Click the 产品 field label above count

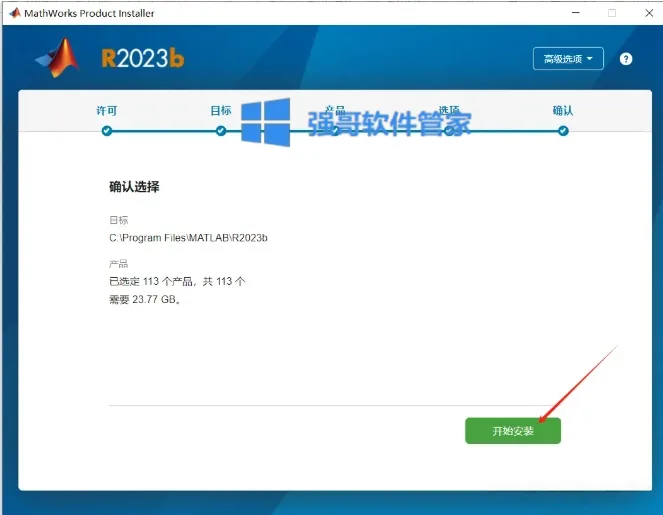pos(118,264)
